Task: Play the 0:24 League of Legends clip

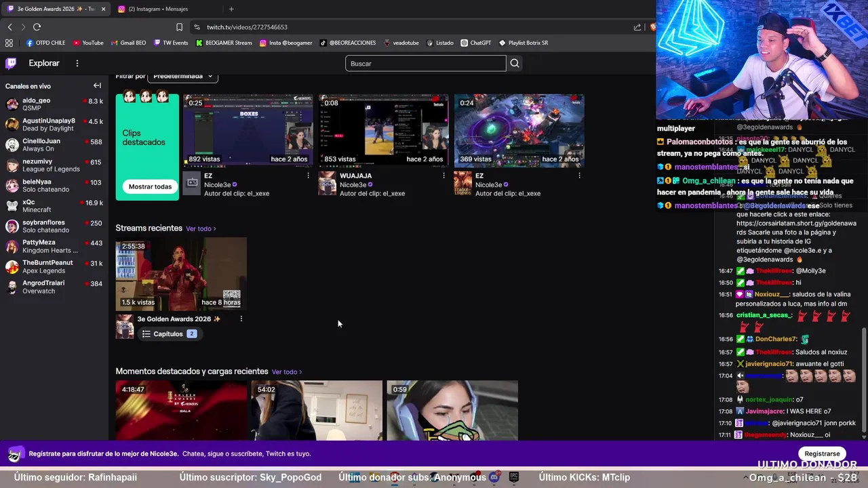Action: tap(519, 130)
